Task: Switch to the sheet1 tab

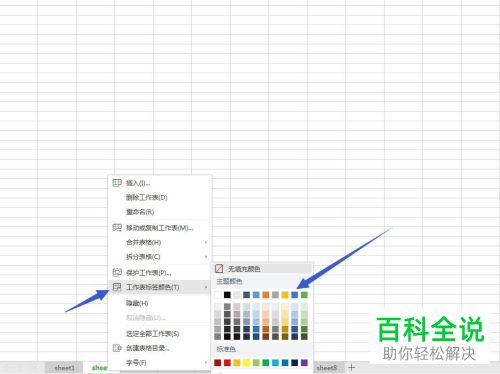Action: point(64,368)
